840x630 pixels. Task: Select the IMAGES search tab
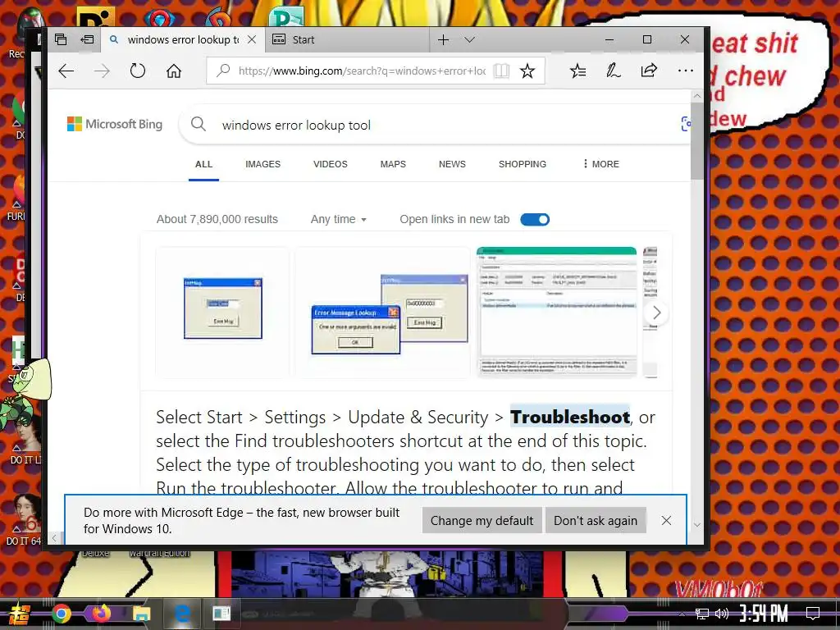click(x=262, y=164)
